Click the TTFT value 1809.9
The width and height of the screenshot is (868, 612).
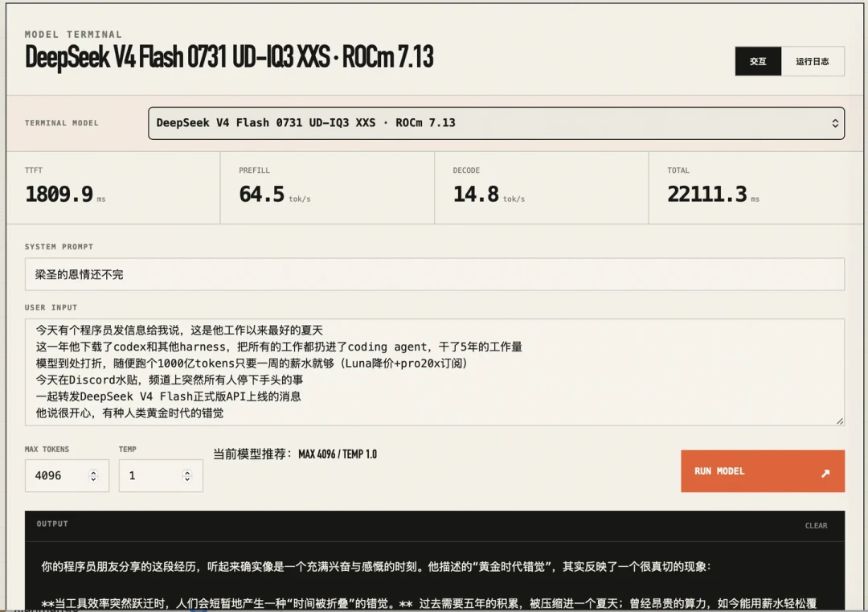[59, 194]
